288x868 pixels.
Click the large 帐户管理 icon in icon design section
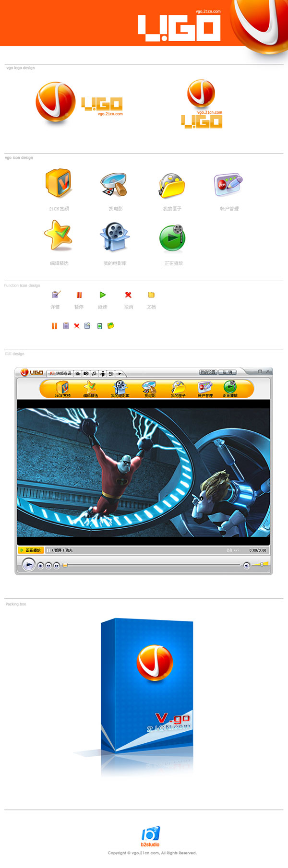point(228,184)
